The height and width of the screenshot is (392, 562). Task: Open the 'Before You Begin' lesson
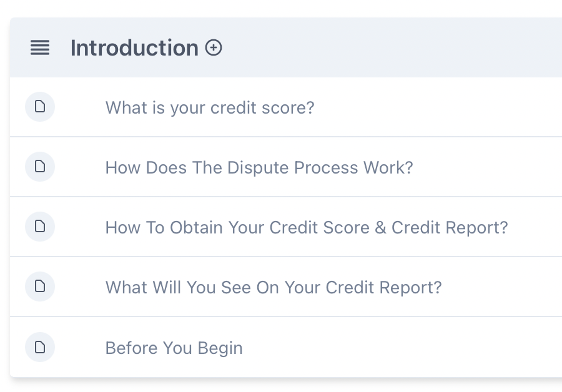click(174, 348)
